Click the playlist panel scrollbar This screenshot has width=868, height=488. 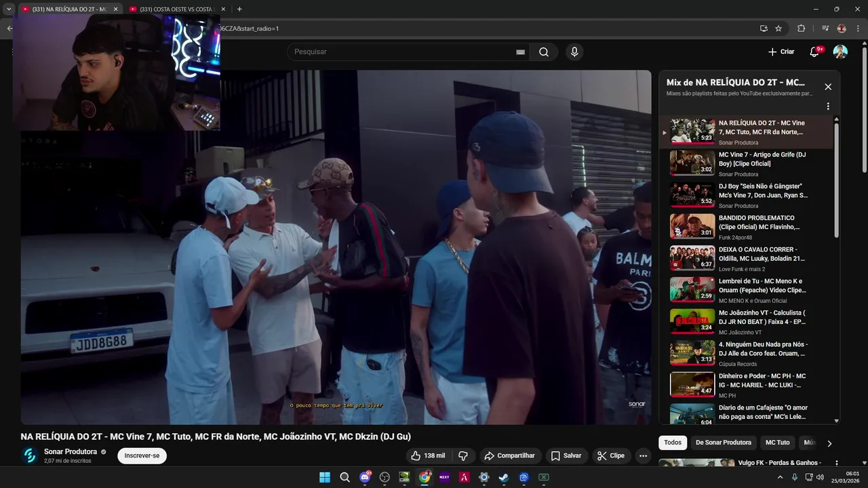coord(836,180)
